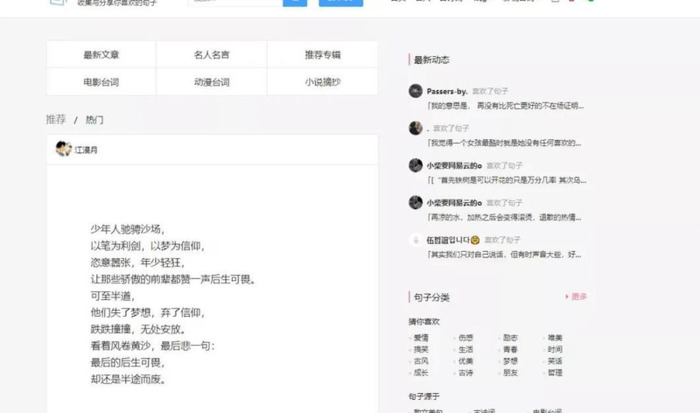This screenshot has height=413, width=700.
Task: Switch to the 推荐 feed tab
Action: [56, 119]
